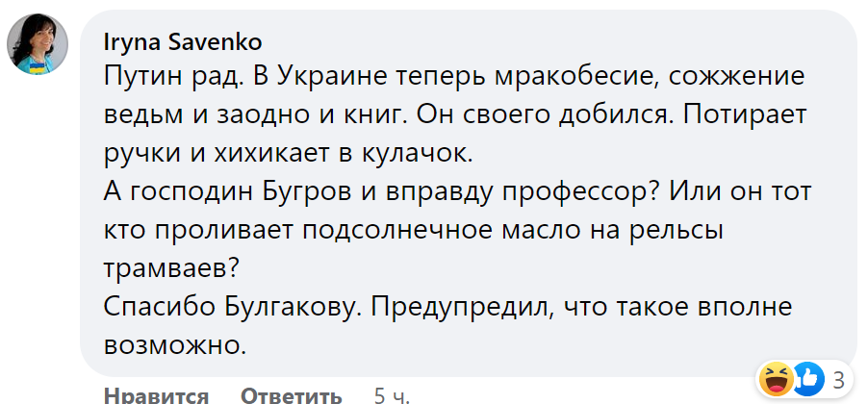Click the laughing face reaction emoji
The width and height of the screenshot is (868, 404).
(x=775, y=377)
